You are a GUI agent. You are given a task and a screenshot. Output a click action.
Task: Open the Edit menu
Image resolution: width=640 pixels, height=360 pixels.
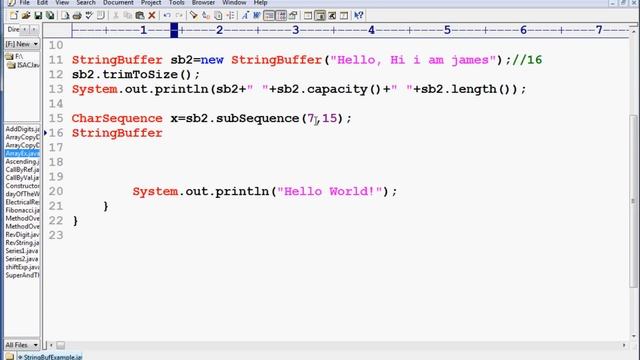click(x=42, y=3)
